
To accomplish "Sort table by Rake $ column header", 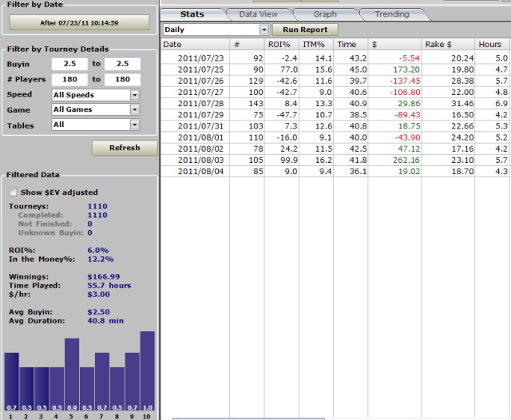I will point(439,45).
